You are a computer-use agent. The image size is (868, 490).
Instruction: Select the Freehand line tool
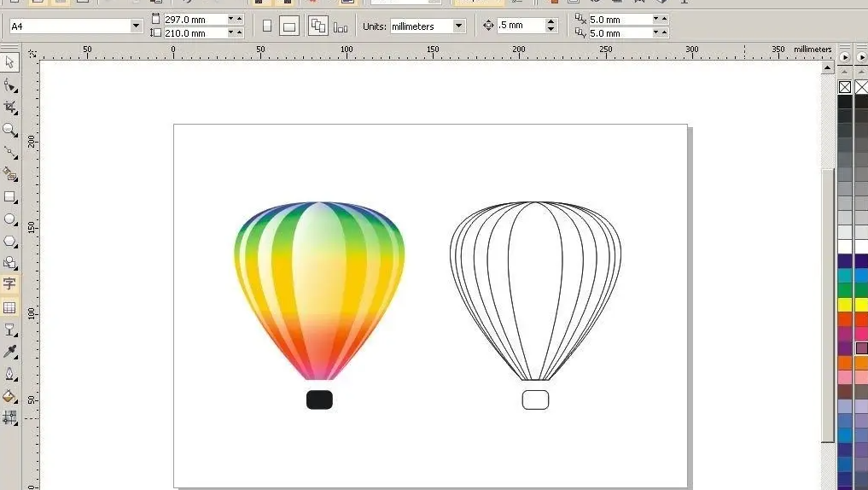click(9, 152)
